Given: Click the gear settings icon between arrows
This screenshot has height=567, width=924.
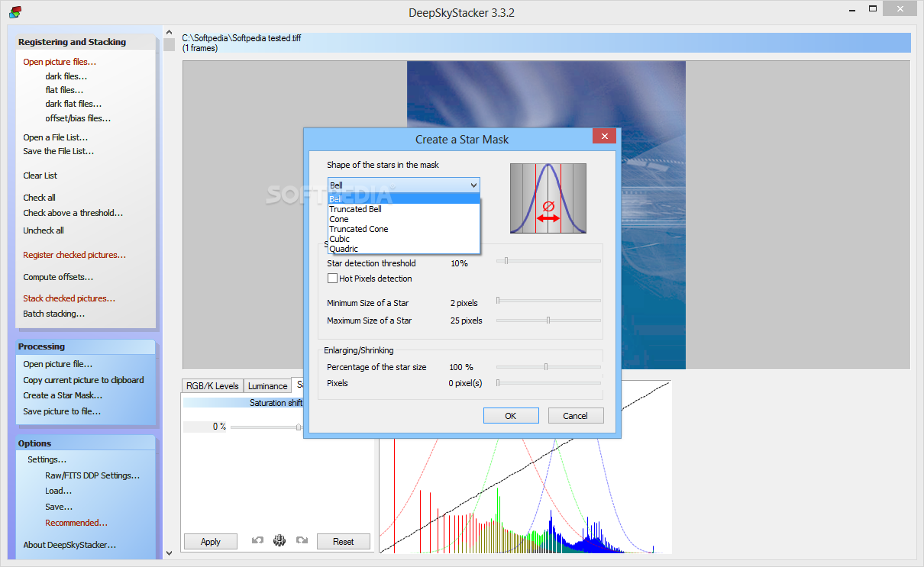Looking at the screenshot, I should coord(279,541).
